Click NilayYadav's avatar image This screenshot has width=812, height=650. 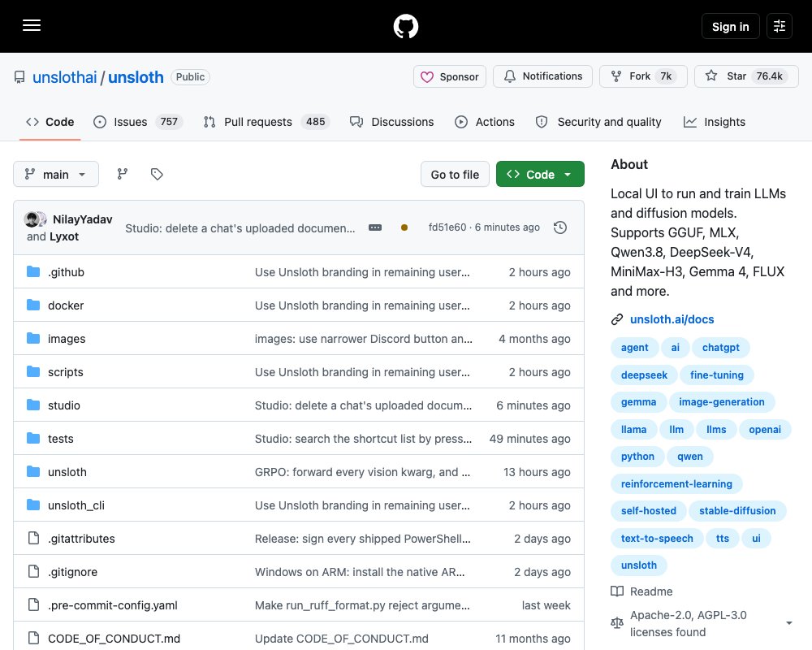[x=32, y=219]
